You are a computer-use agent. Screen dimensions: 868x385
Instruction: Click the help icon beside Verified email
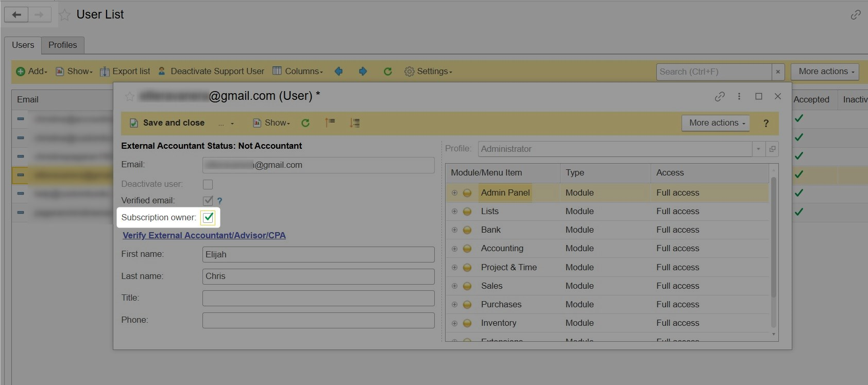point(219,201)
